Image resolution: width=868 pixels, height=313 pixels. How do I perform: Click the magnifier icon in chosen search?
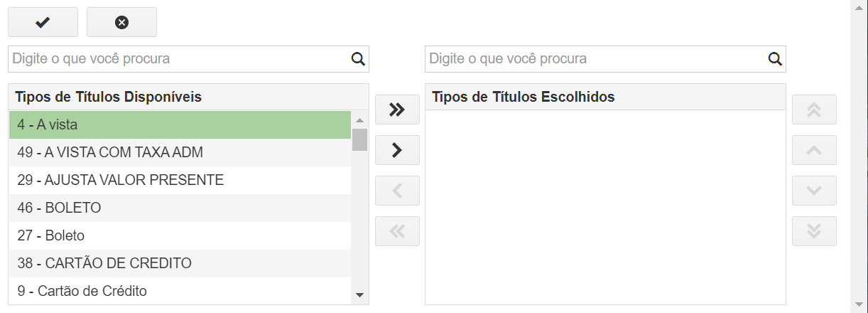775,59
